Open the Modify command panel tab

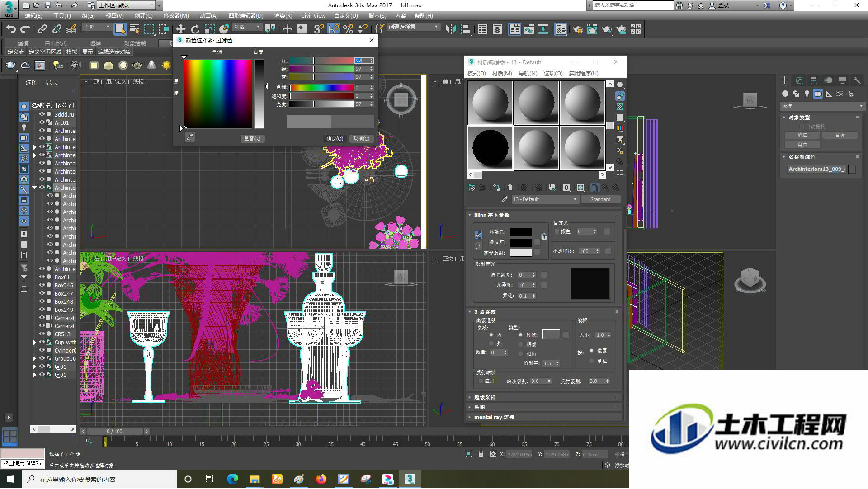tap(799, 80)
